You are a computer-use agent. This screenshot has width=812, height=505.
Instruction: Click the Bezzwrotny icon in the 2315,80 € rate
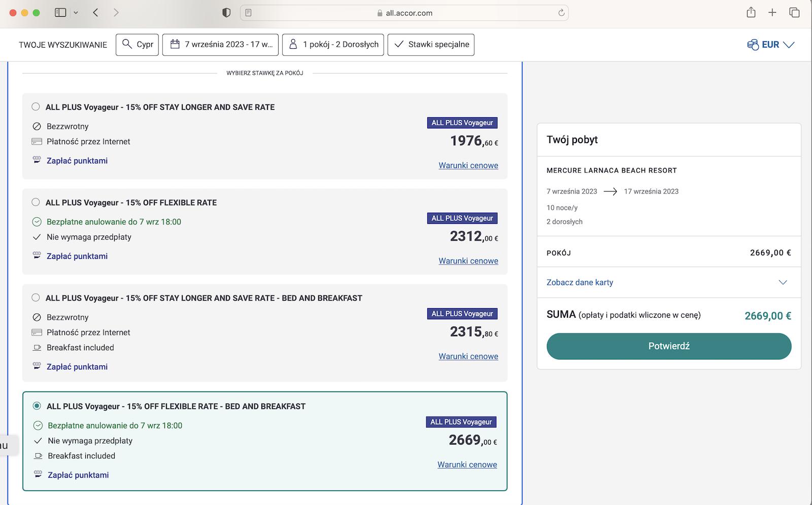37,317
